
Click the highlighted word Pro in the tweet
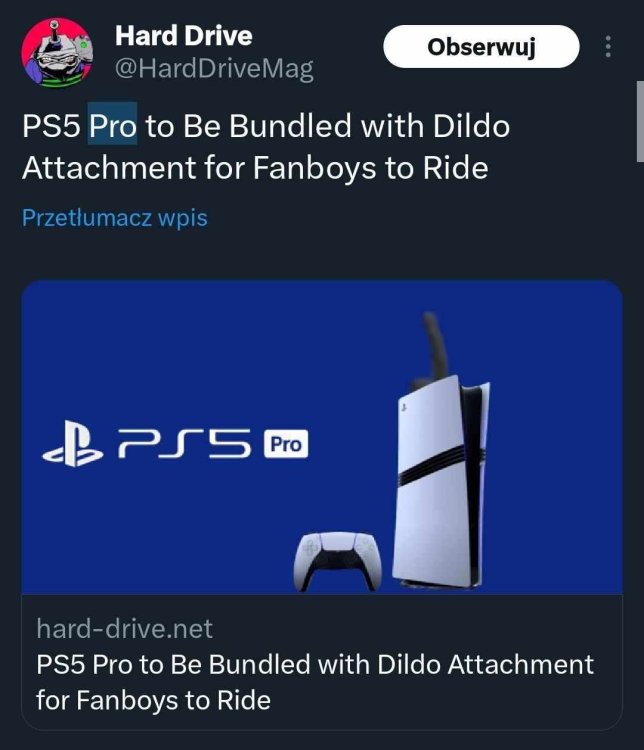click(112, 129)
